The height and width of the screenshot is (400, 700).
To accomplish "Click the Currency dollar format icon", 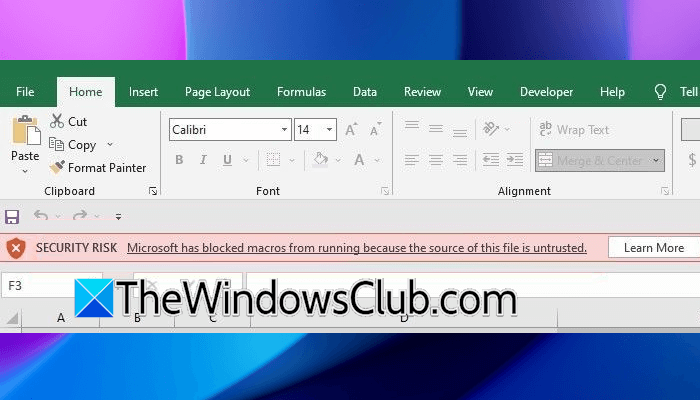I will (x=692, y=159).
